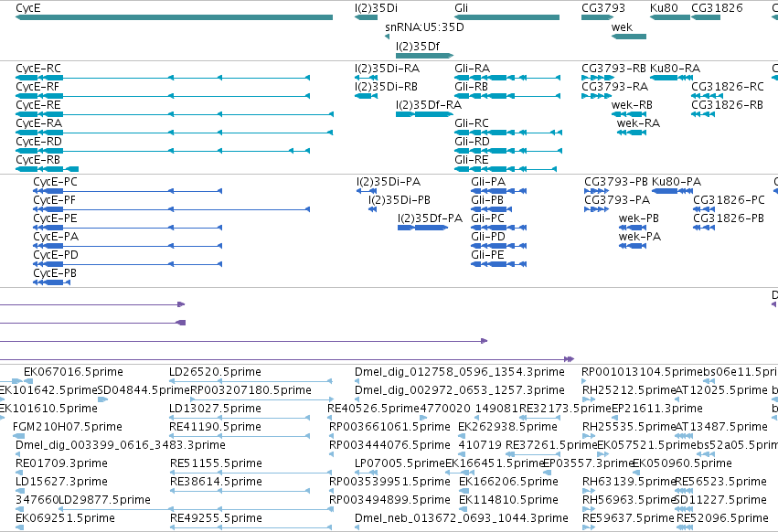
Task: Click the CycE-RF transcript label
Action: click(x=37, y=87)
